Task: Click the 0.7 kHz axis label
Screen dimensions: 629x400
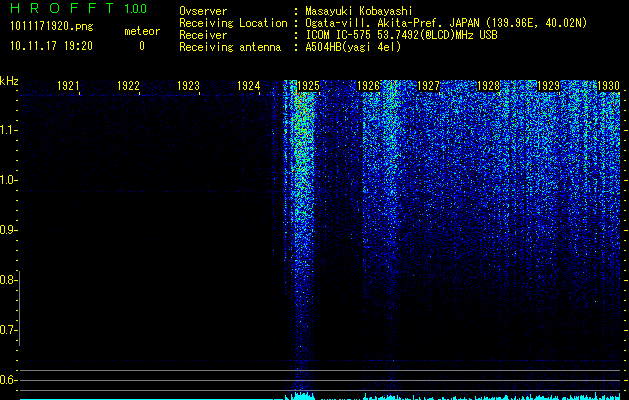Action: [x=8, y=330]
